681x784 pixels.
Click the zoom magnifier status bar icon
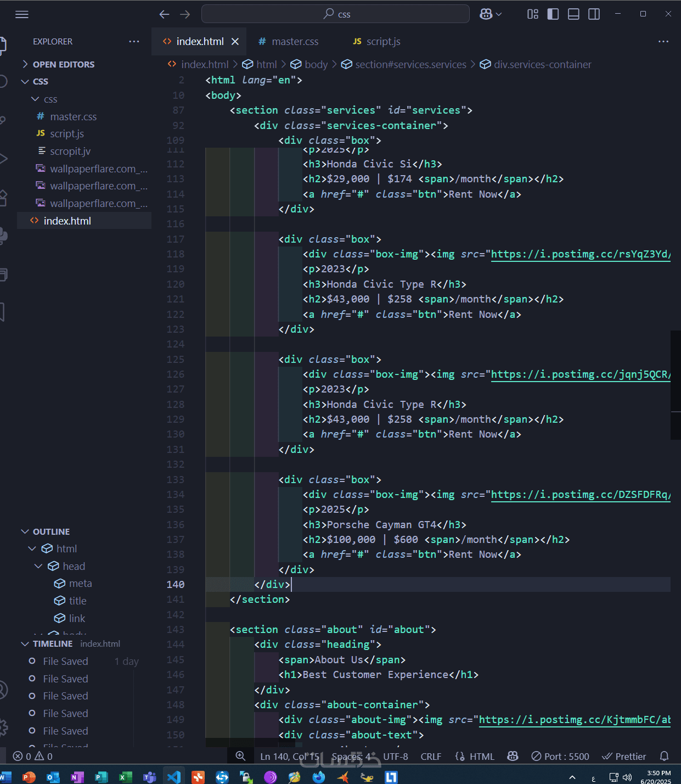coord(240,756)
